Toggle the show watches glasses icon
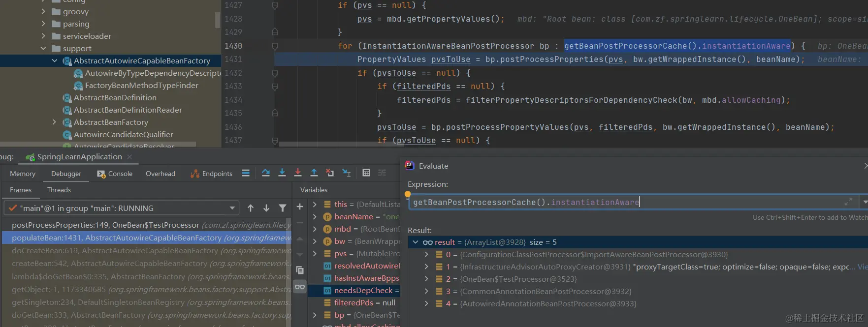Screen dimensions: 868x327 [x=300, y=287]
